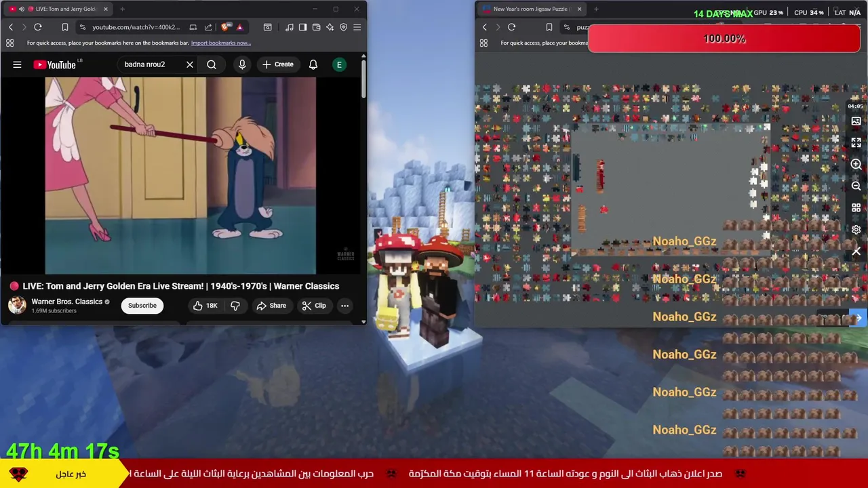This screenshot has width=868, height=488.
Task: Open Brave Wallet icon
Action: pyautogui.click(x=316, y=27)
